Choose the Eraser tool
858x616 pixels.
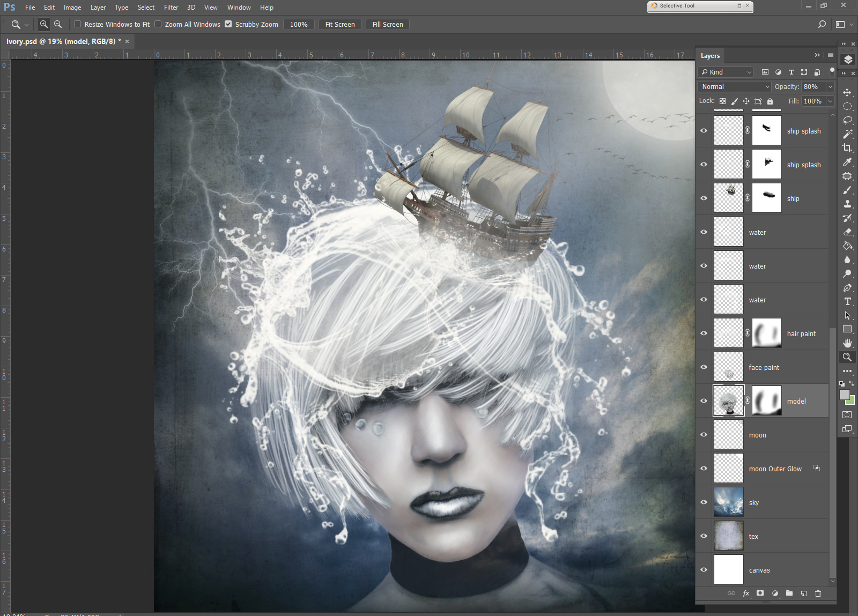(847, 232)
